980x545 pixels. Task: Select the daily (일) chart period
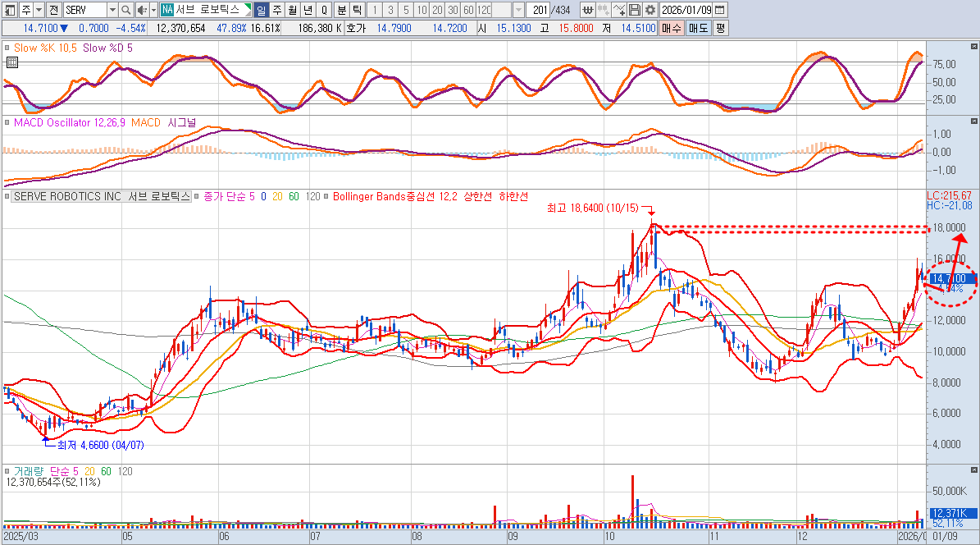pyautogui.click(x=261, y=10)
